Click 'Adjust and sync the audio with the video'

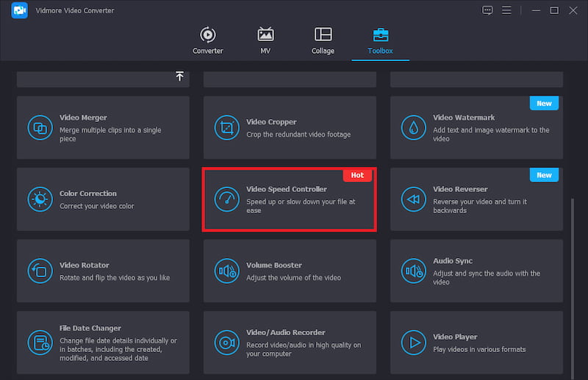click(487, 278)
